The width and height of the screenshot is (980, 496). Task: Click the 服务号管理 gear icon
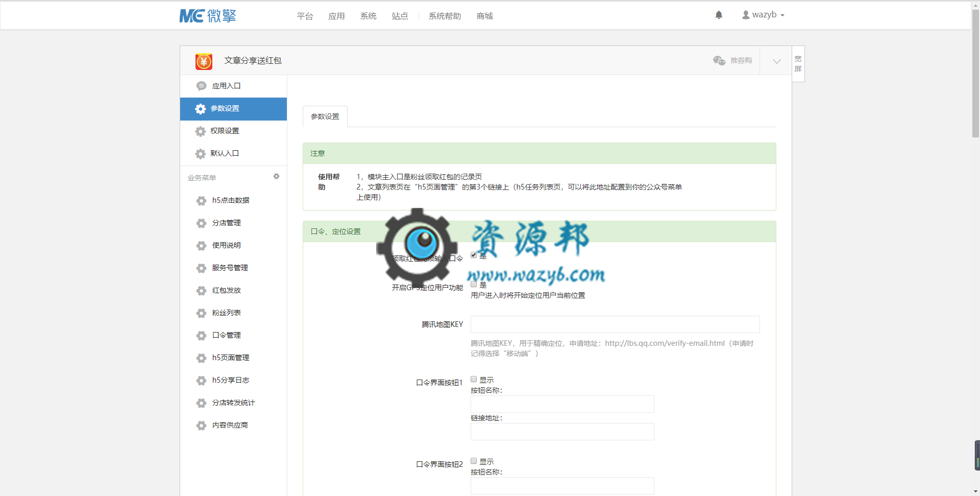pyautogui.click(x=201, y=268)
